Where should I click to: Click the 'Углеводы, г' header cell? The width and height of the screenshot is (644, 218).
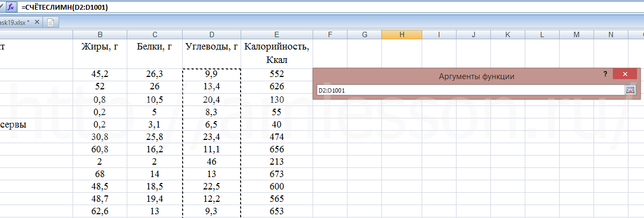point(212,54)
